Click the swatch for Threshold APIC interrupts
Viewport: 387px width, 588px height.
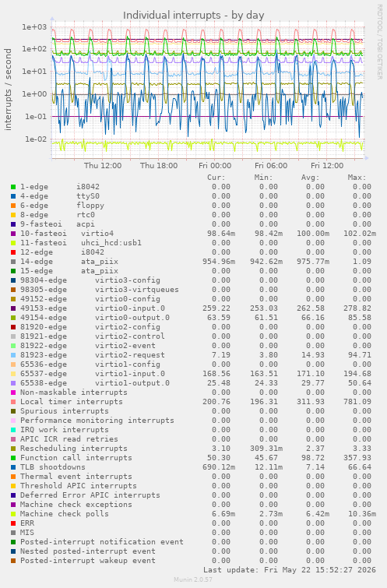coord(13,486)
